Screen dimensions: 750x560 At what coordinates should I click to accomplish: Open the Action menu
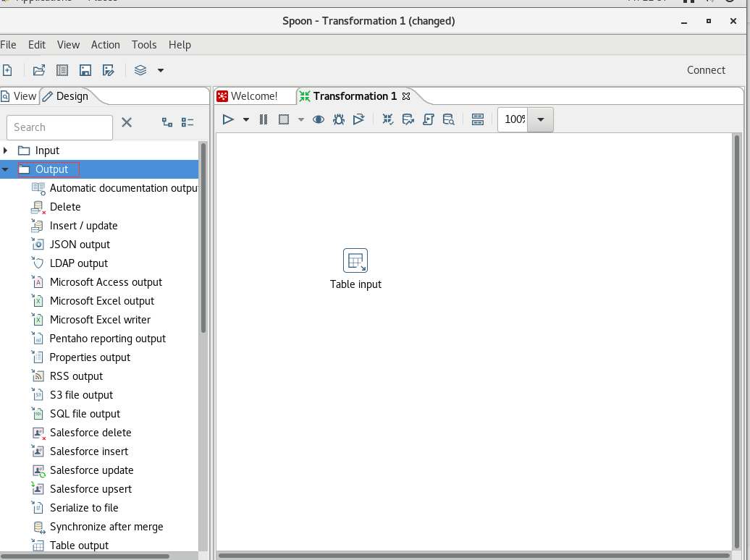click(x=106, y=44)
